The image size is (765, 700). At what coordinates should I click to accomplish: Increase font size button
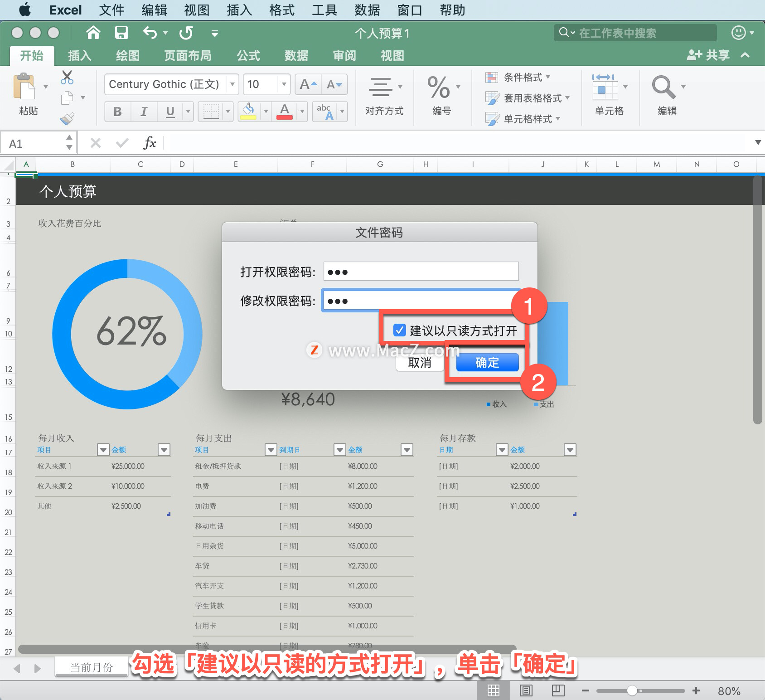click(308, 84)
